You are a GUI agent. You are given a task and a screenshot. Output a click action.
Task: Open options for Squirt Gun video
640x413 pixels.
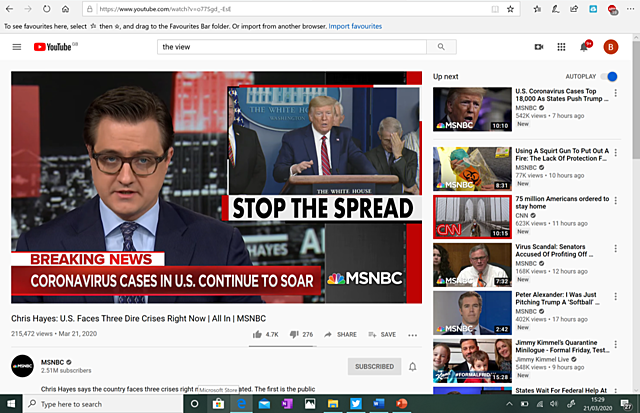(x=616, y=153)
